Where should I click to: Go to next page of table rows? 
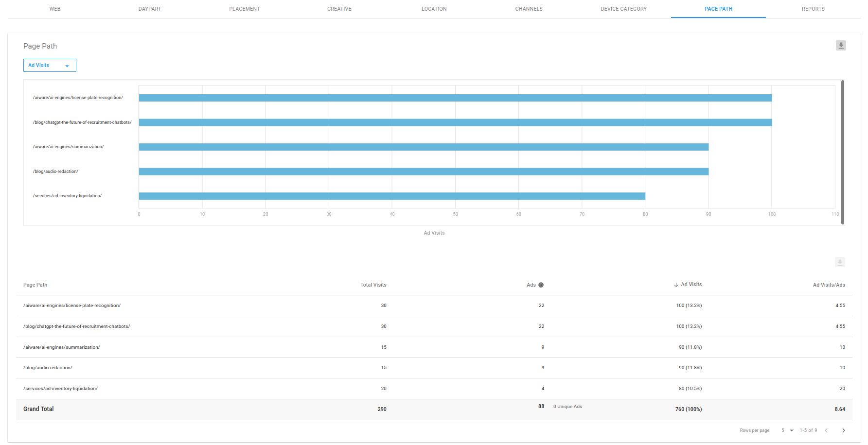click(x=844, y=430)
